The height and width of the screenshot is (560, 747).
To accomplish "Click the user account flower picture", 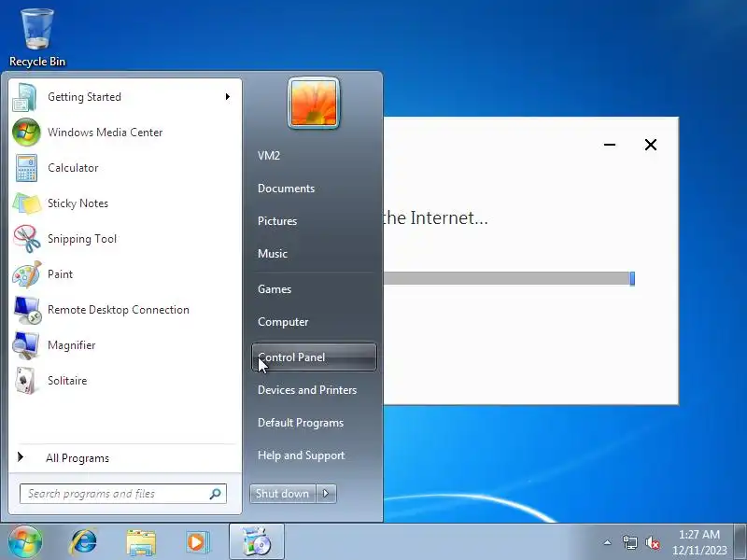I will tap(314, 103).
